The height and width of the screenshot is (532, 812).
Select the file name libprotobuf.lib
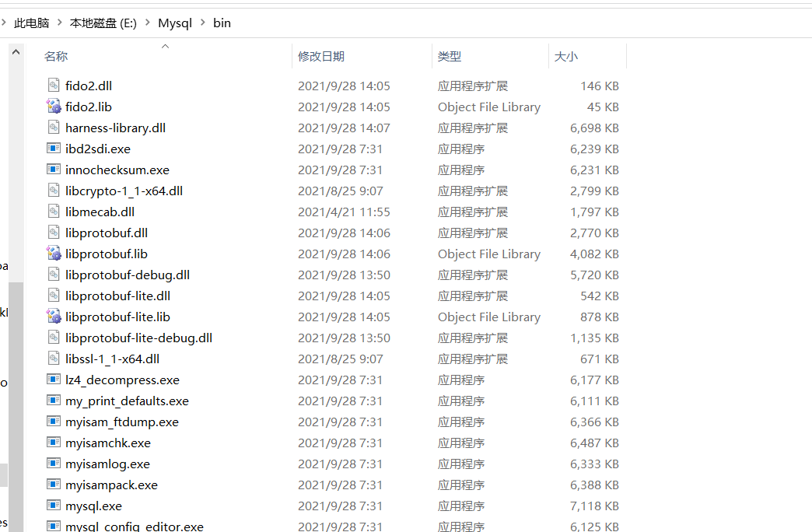107,254
